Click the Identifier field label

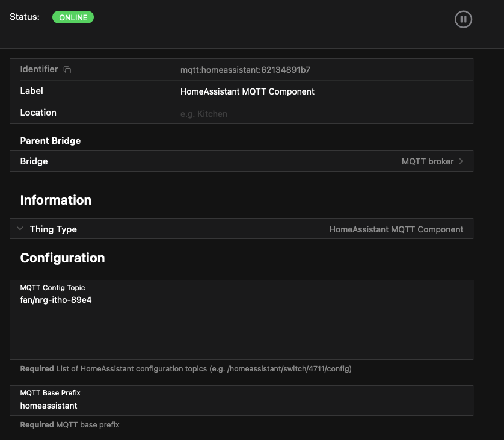coord(39,69)
